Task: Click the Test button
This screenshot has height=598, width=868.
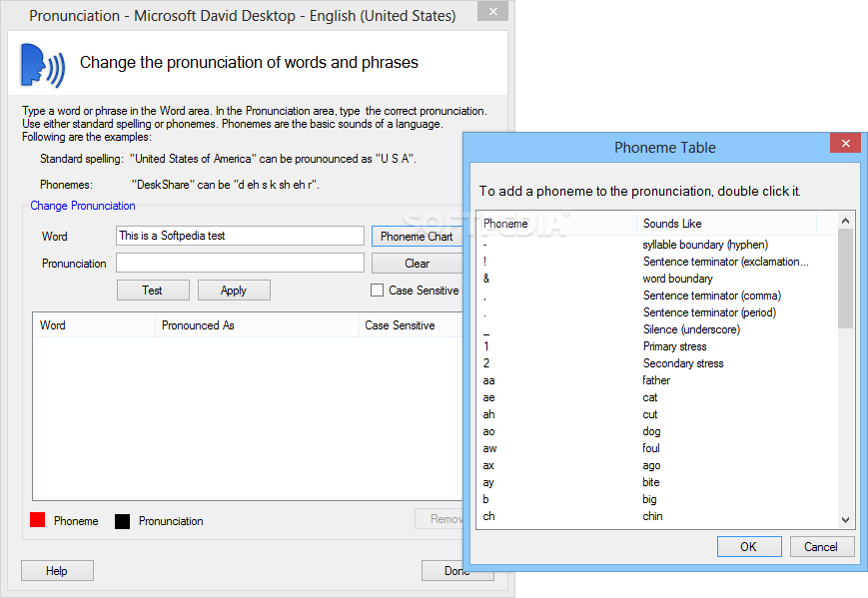Action: coord(153,291)
